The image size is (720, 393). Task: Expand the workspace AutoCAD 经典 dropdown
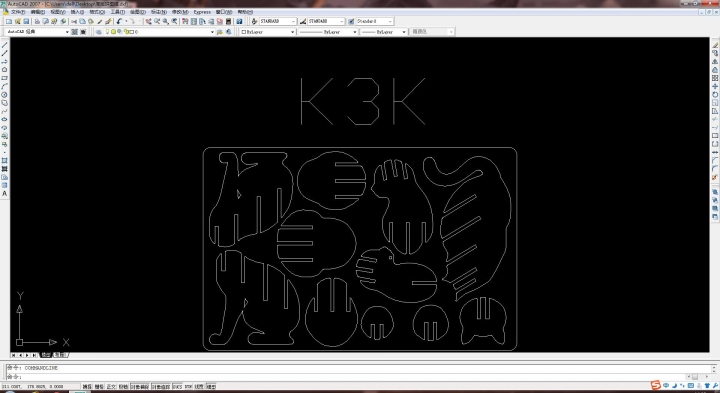coord(38,32)
